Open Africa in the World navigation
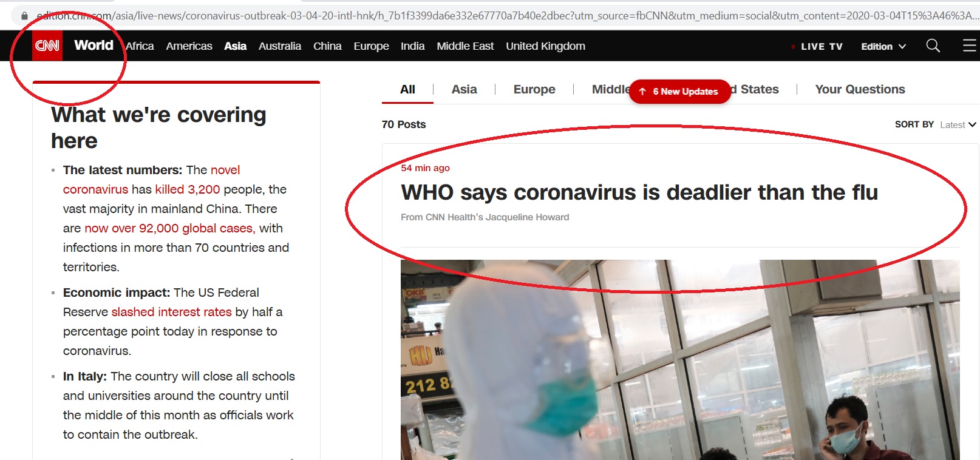This screenshot has height=460, width=980. [x=140, y=46]
